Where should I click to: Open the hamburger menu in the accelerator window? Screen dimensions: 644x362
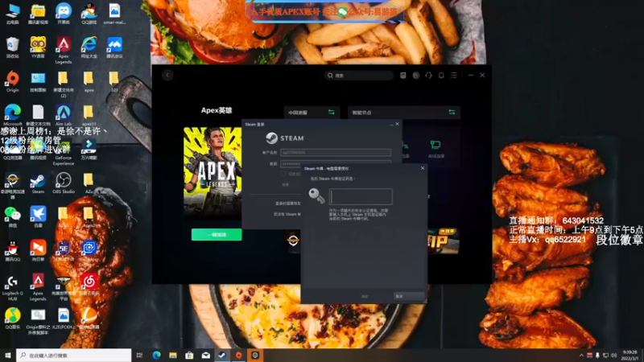pyautogui.click(x=453, y=75)
